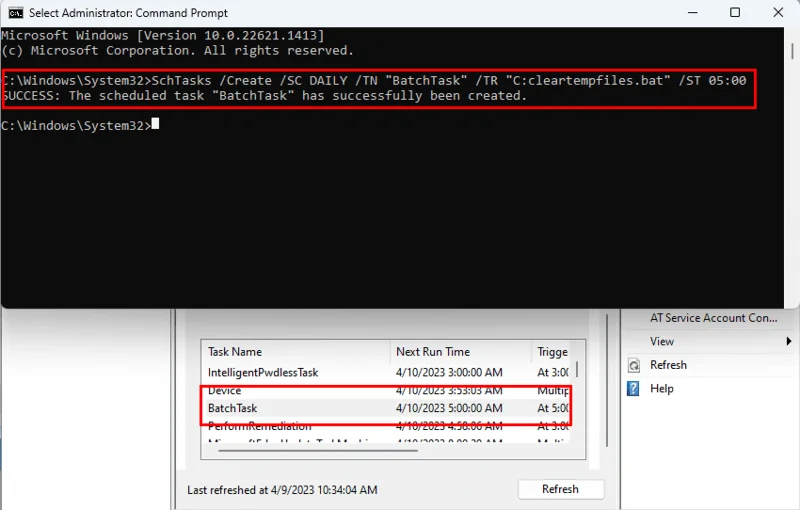
Task: Click the Microsoft Windows version line
Action: click(162, 35)
